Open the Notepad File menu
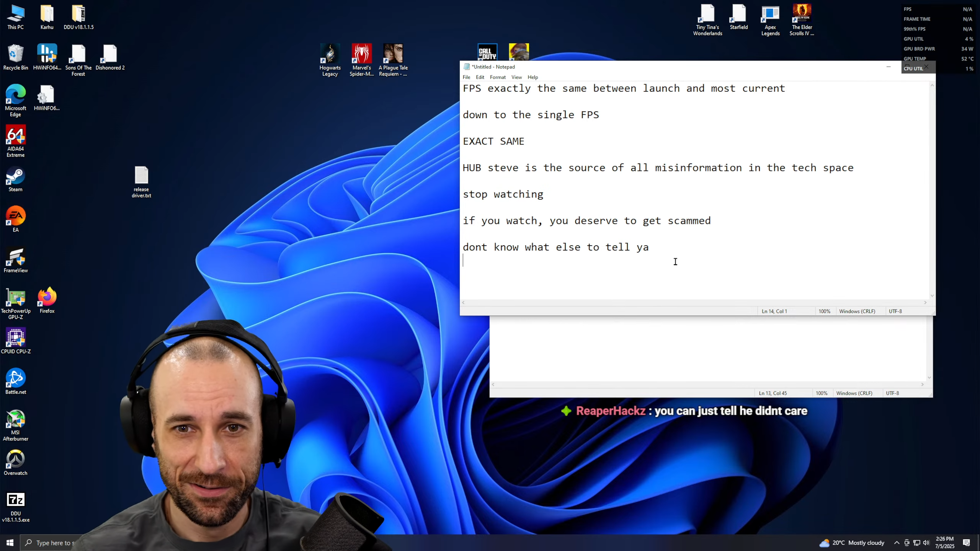980x551 pixels. (x=466, y=77)
